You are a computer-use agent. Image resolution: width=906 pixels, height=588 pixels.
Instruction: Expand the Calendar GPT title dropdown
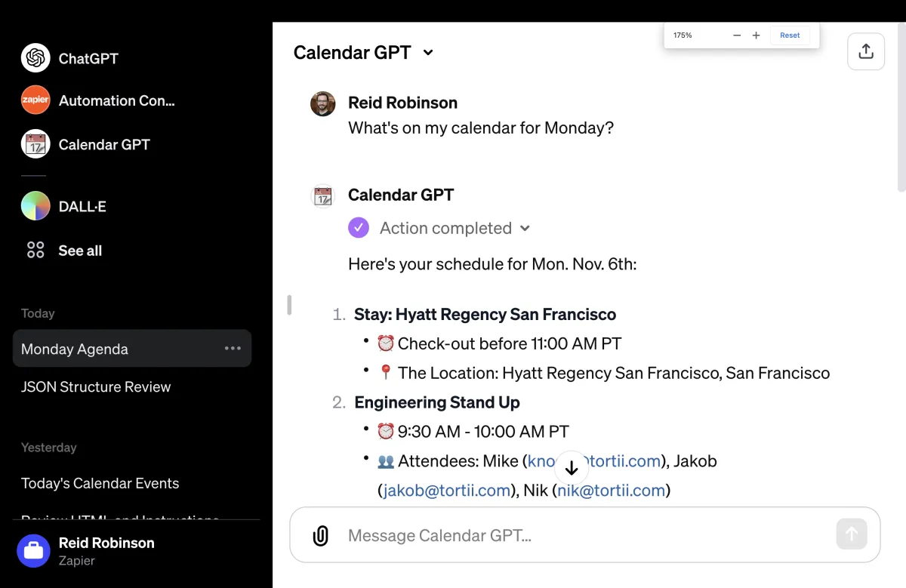[428, 53]
